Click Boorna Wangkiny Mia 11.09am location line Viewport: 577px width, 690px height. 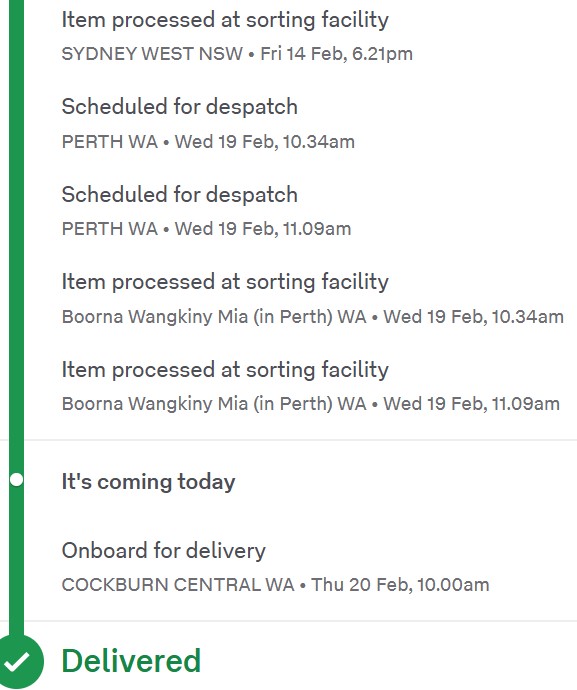311,404
